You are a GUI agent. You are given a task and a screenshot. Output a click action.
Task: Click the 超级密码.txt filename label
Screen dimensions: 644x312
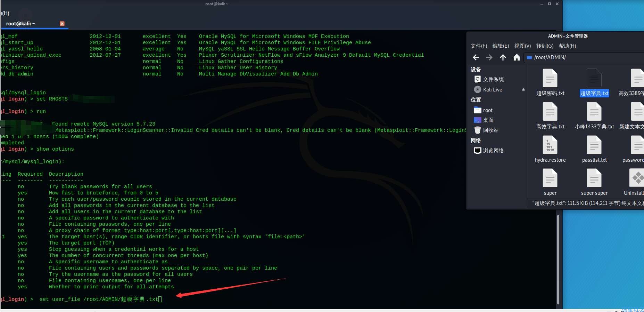click(x=550, y=93)
